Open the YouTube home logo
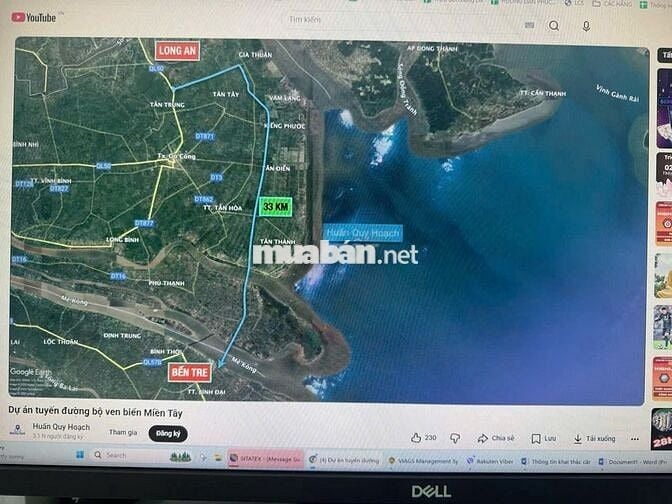This screenshot has width=672, height=504. coord(33,18)
